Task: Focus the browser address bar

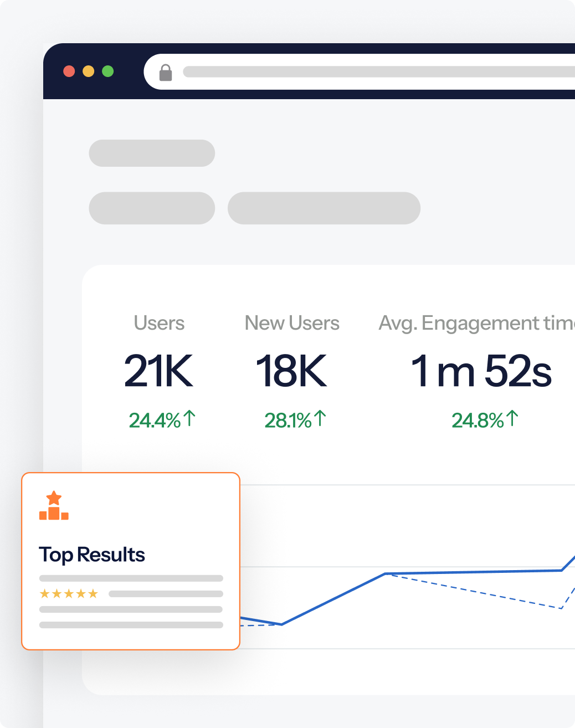Action: coord(377,72)
